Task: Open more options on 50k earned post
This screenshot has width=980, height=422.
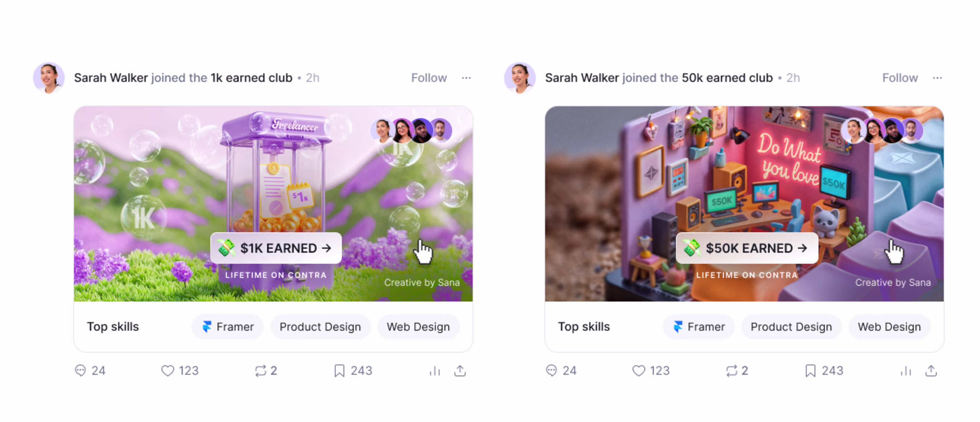Action: (937, 78)
